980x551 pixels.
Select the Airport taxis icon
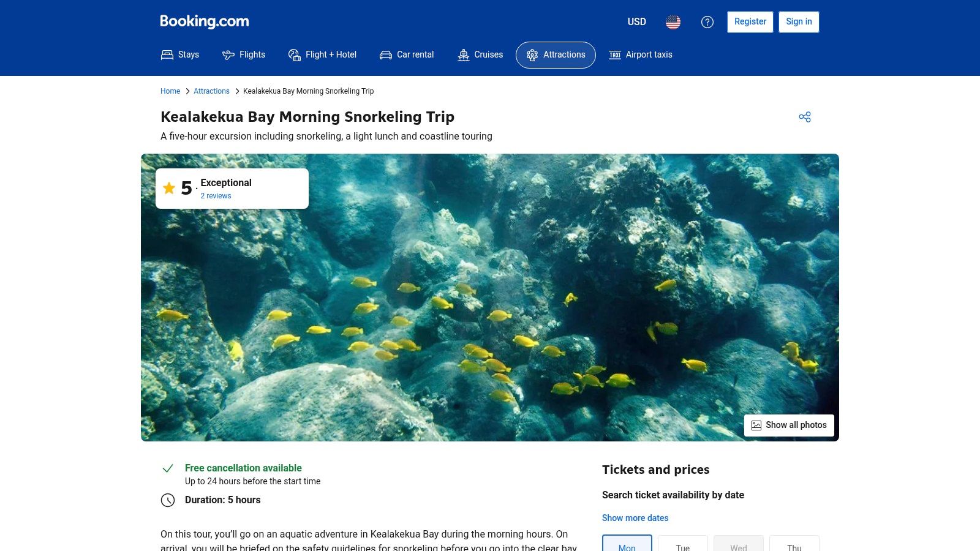[614, 54]
